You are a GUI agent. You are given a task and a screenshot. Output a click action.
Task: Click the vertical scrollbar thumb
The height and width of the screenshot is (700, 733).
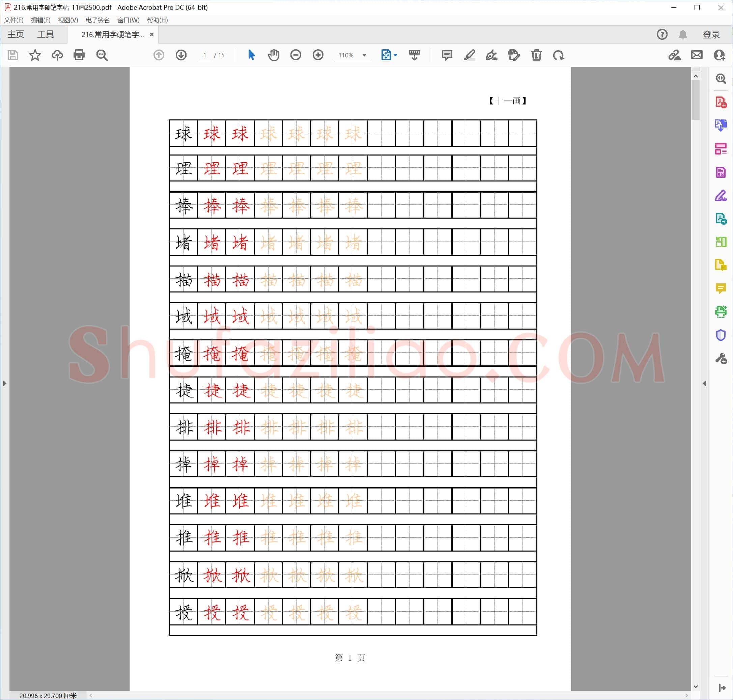point(695,100)
